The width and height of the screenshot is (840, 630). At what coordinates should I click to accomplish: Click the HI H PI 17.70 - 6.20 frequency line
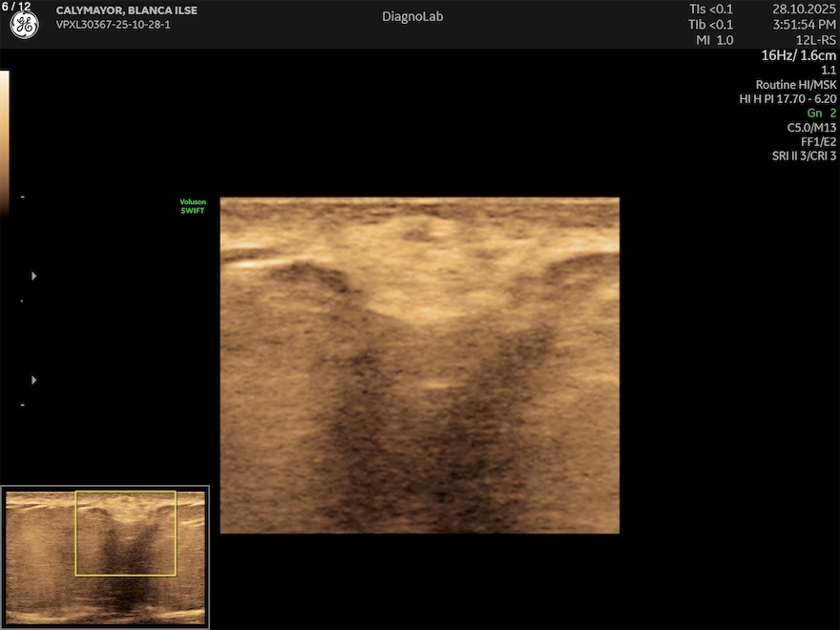pyautogui.click(x=787, y=98)
